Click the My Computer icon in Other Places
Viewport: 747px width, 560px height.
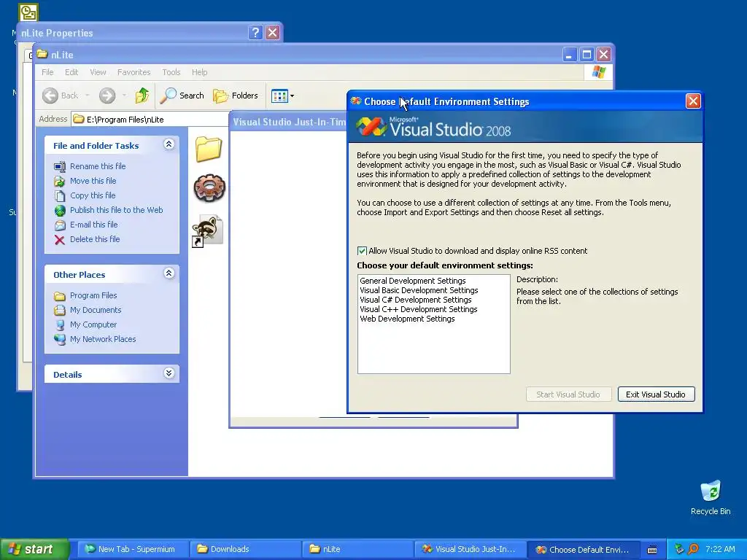[60, 325]
